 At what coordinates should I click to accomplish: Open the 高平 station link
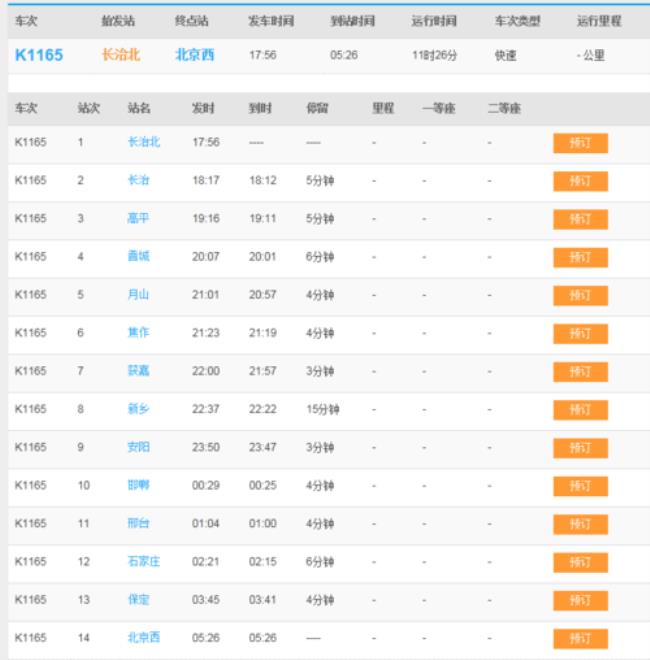[x=139, y=218]
